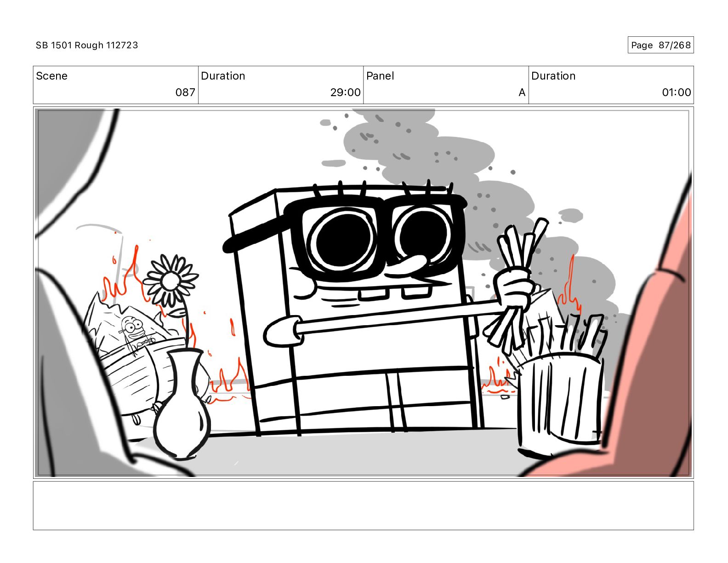Image resolution: width=728 pixels, height=563 pixels.
Task: Click the panel letter 'A'
Action: (x=522, y=92)
